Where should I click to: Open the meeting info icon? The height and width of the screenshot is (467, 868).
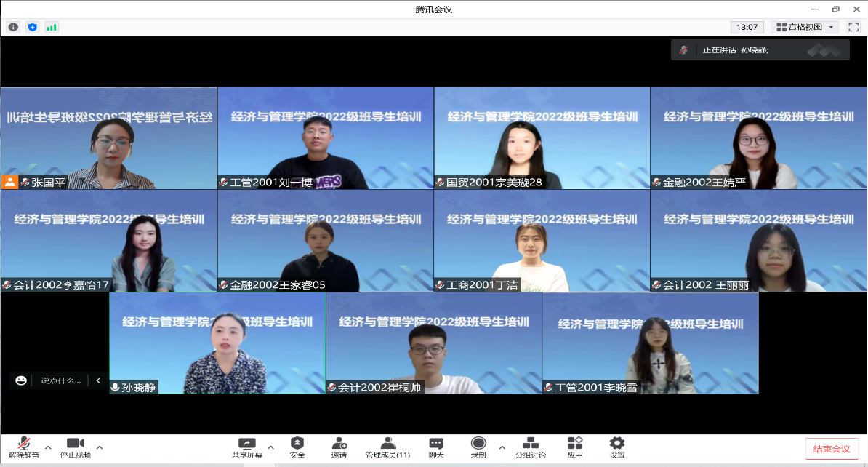(x=13, y=27)
